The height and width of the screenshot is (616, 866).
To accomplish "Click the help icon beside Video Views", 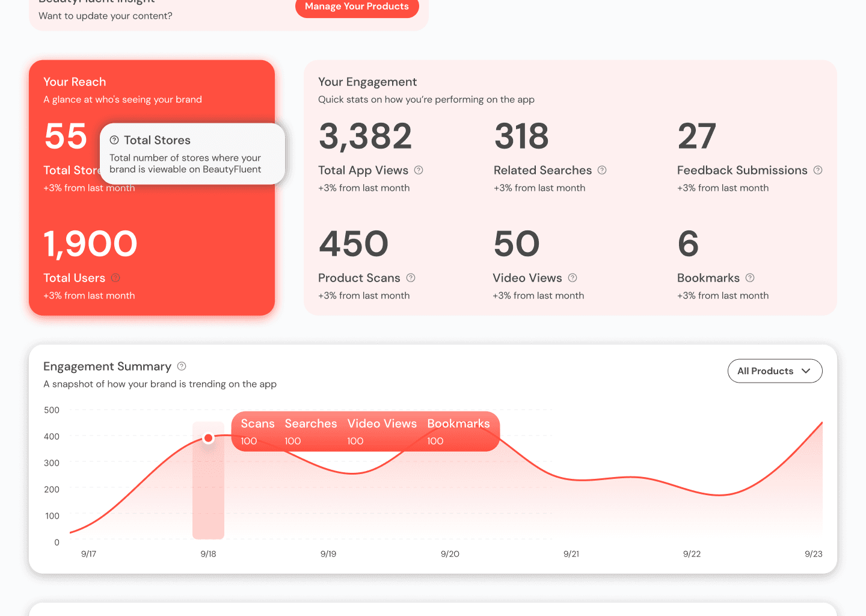I will tap(573, 278).
